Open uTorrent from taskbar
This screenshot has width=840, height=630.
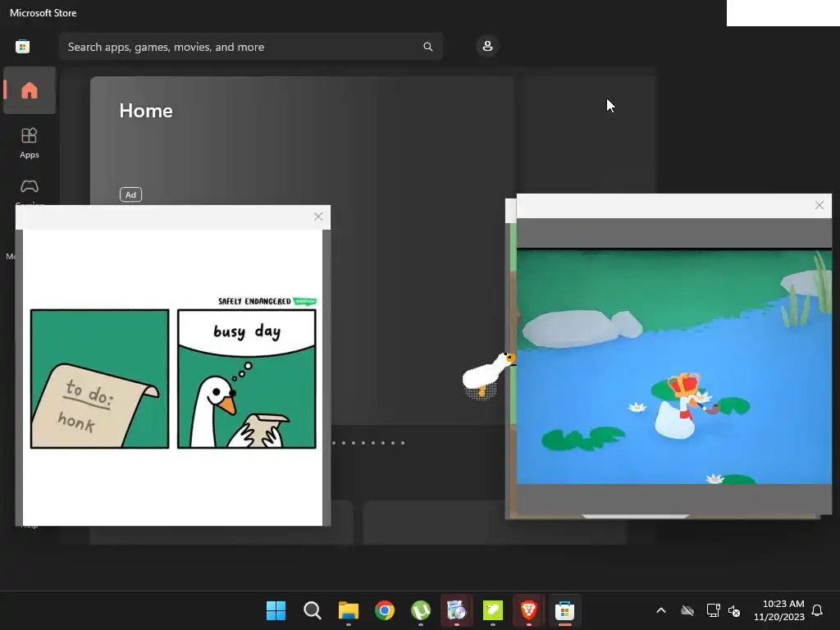click(421, 610)
